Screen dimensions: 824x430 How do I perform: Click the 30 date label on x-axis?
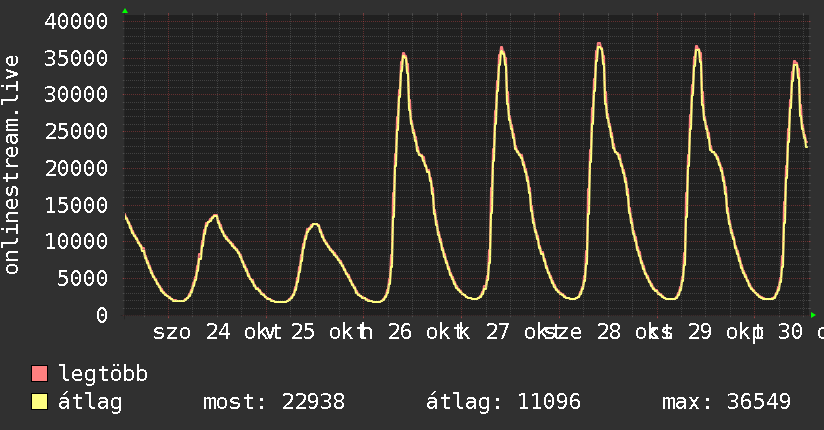790,332
